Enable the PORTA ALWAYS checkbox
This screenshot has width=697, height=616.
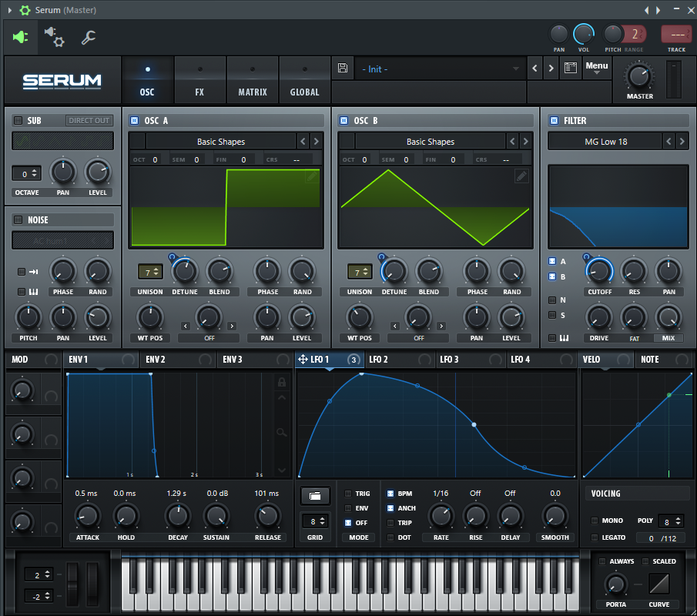click(602, 561)
